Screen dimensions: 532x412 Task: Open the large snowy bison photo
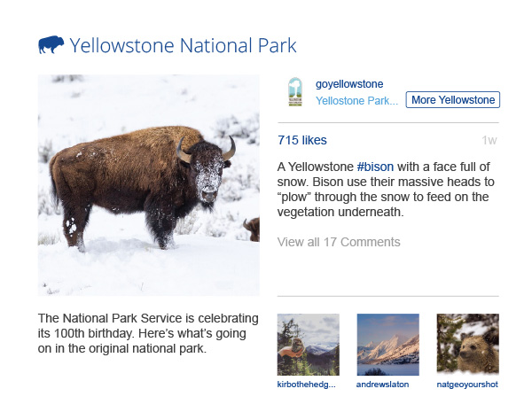coord(148,184)
